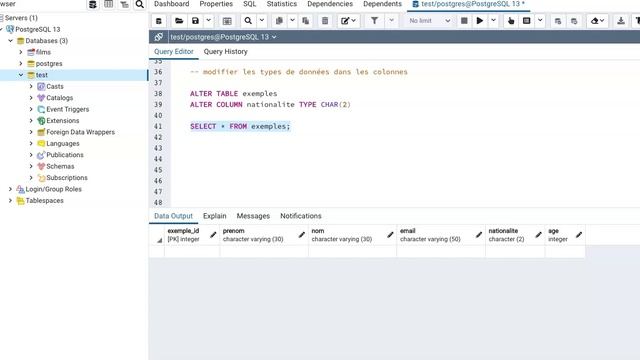The height and width of the screenshot is (360, 640).
Task: Open the Find options dropdown arrow
Action: (262, 21)
